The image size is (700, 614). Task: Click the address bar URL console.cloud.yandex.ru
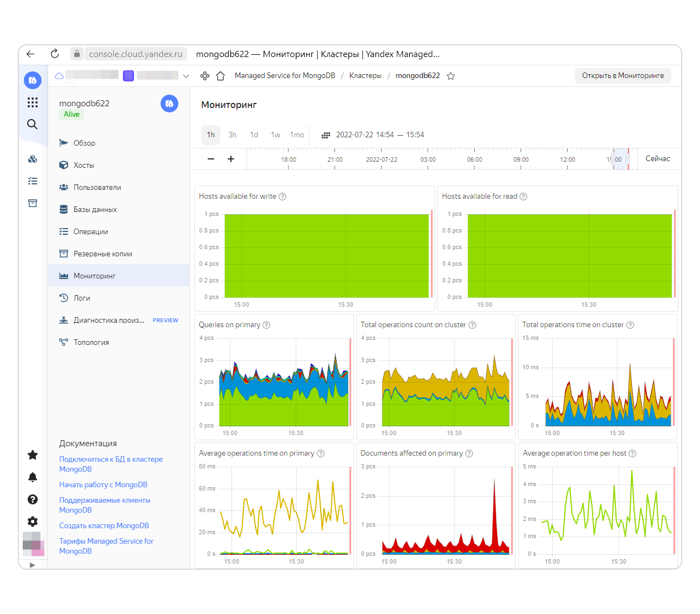coord(136,54)
